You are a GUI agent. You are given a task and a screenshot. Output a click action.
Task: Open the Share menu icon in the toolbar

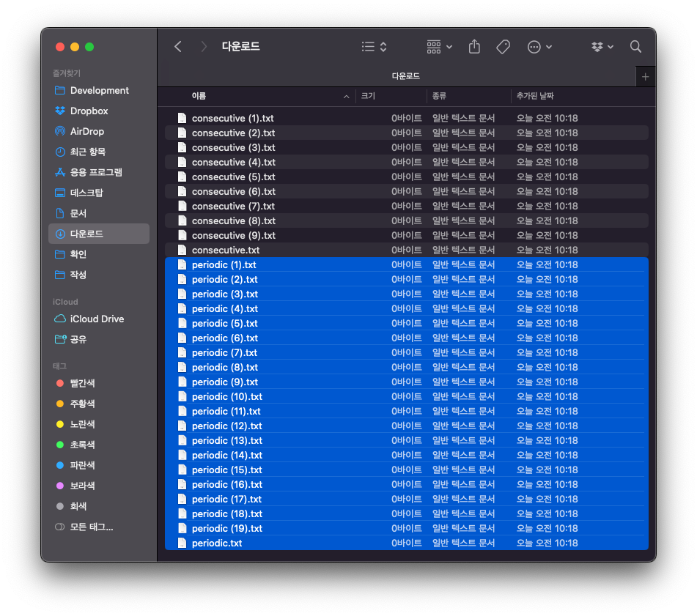coord(473,46)
